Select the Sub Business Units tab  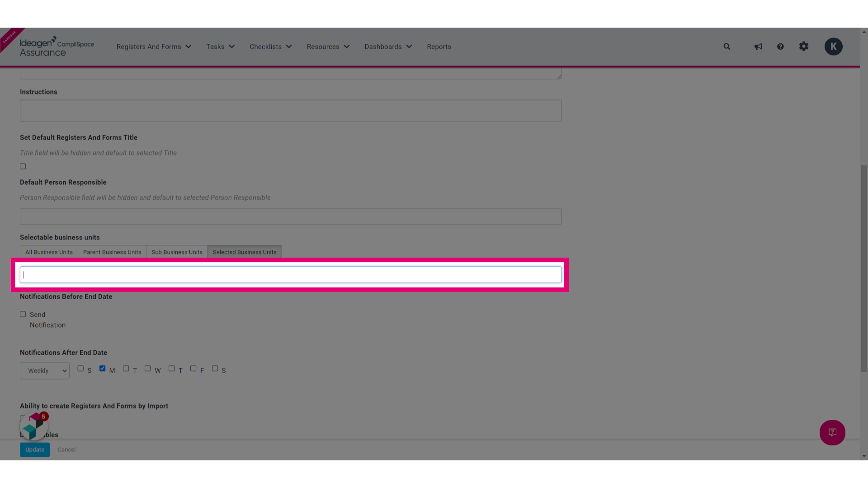pos(177,252)
